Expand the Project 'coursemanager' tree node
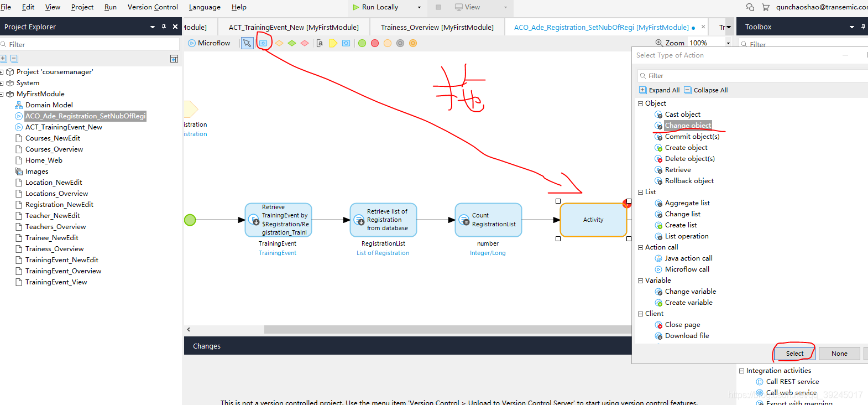The height and width of the screenshot is (405, 868). pyautogui.click(x=2, y=72)
